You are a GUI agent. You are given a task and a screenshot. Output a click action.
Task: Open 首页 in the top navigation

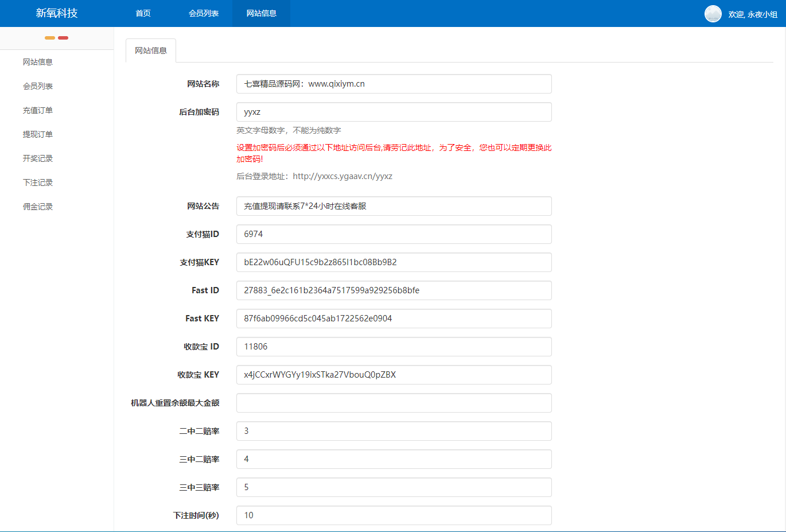[x=143, y=13]
